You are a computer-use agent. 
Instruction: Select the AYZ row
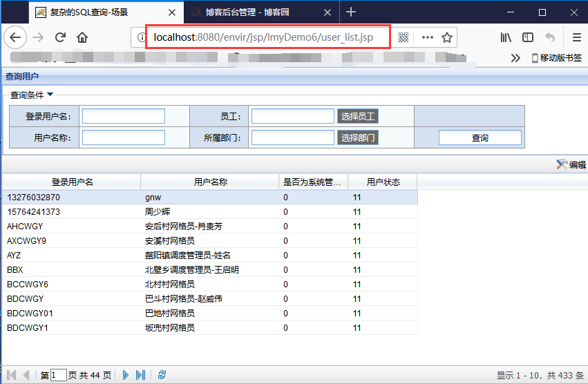coord(210,256)
